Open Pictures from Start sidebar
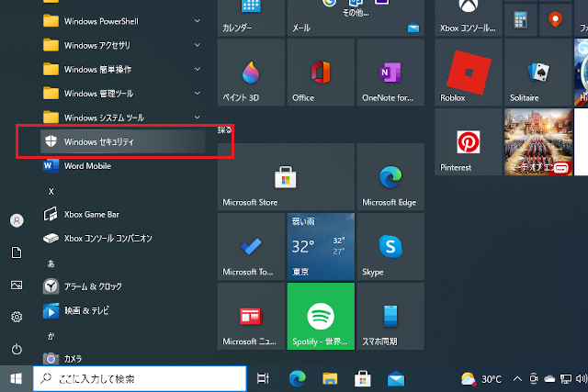This screenshot has width=588, height=392. (17, 286)
